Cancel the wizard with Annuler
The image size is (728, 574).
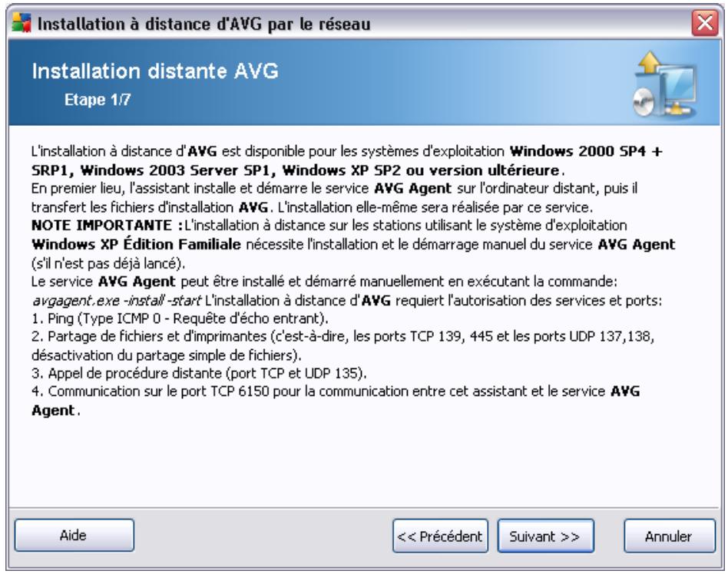(670, 536)
